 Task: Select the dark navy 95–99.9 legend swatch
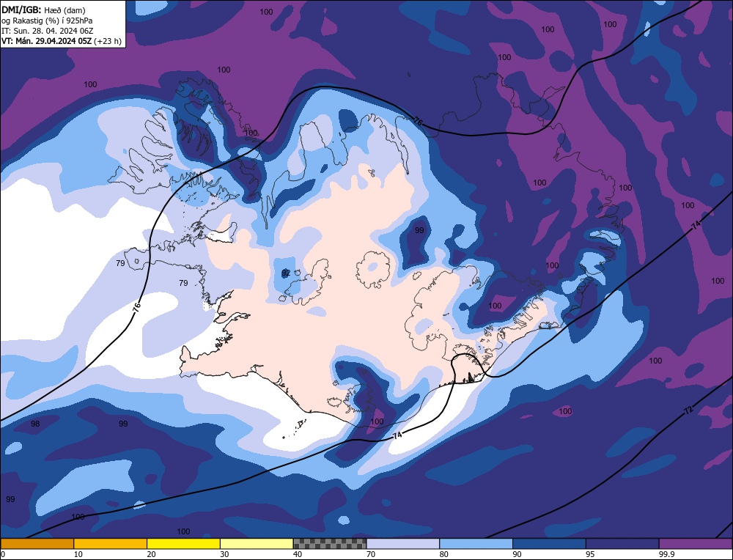click(x=622, y=543)
